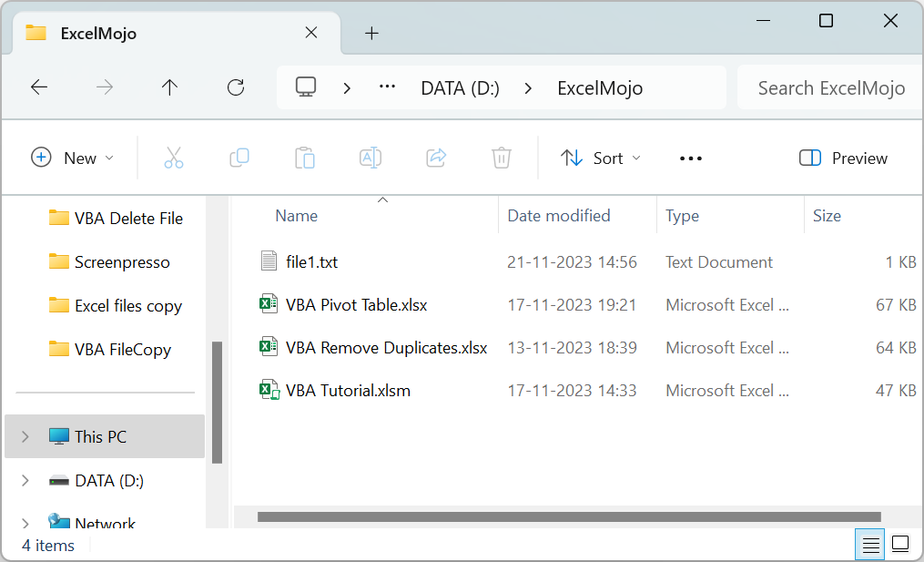Click the date 21-11-2023 14:56

[x=573, y=261]
